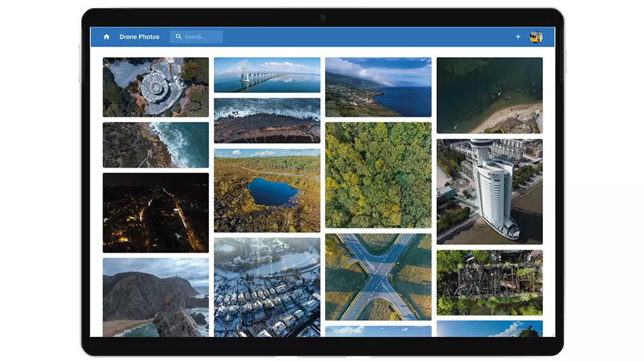Image resolution: width=644 pixels, height=362 pixels.
Task: Click the plus icon to add photo
Action: (x=518, y=37)
